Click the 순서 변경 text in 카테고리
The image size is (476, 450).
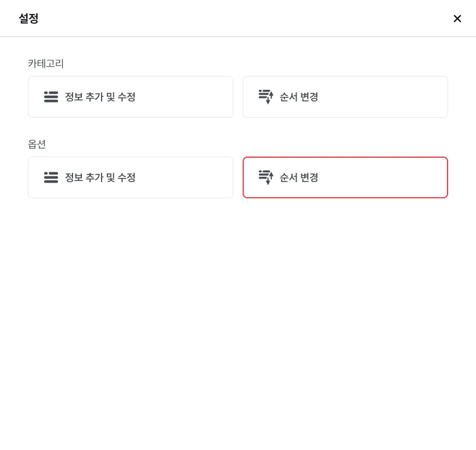pyautogui.click(x=299, y=97)
